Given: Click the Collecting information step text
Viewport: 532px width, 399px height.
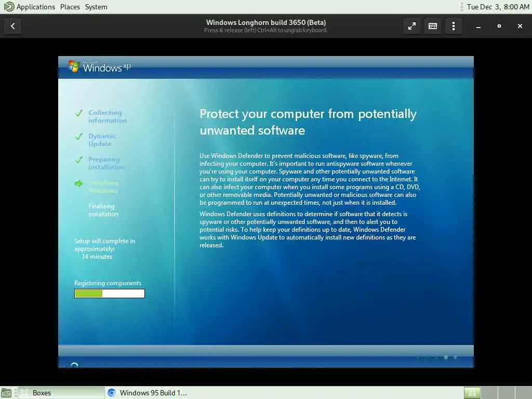Looking at the screenshot, I should [107, 116].
